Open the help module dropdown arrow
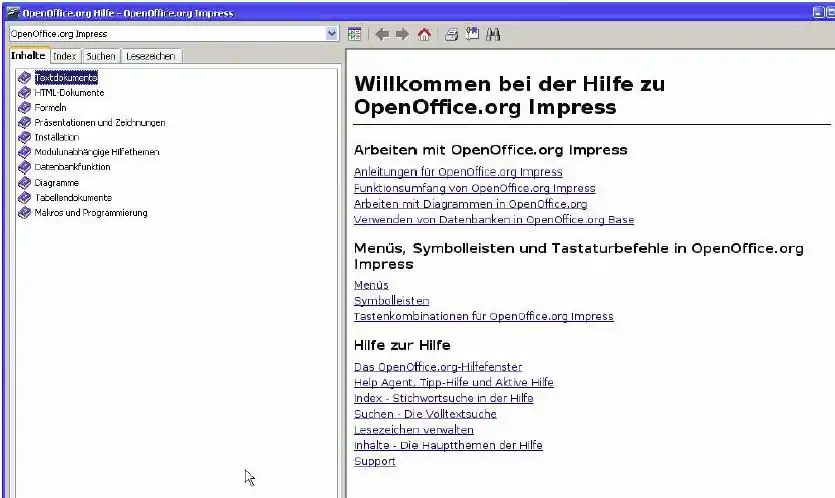The height and width of the screenshot is (498, 835). click(332, 34)
